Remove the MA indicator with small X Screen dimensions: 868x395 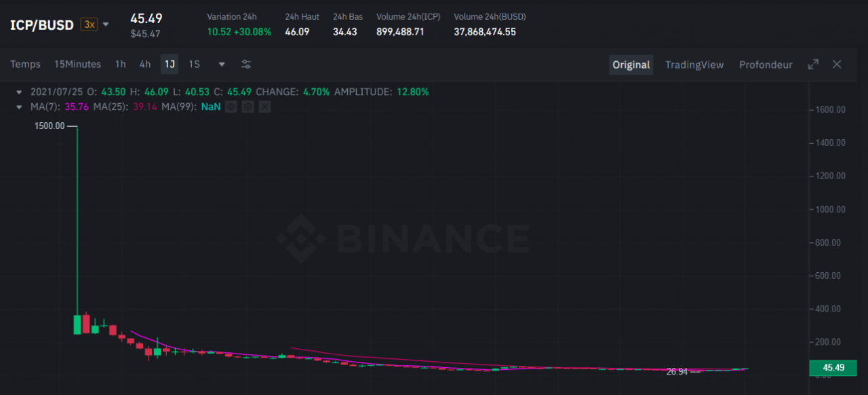pyautogui.click(x=264, y=107)
